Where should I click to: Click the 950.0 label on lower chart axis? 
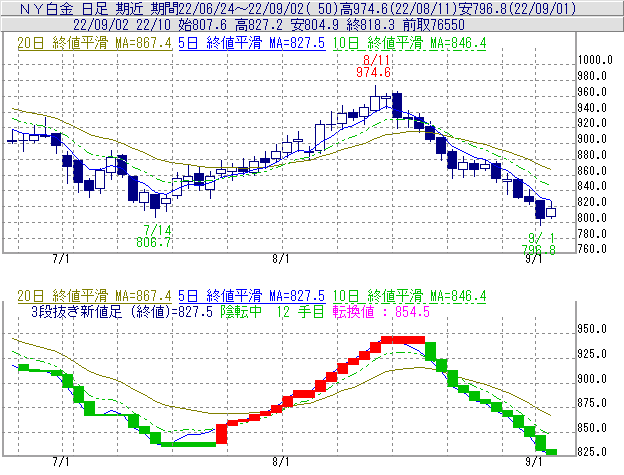point(592,329)
